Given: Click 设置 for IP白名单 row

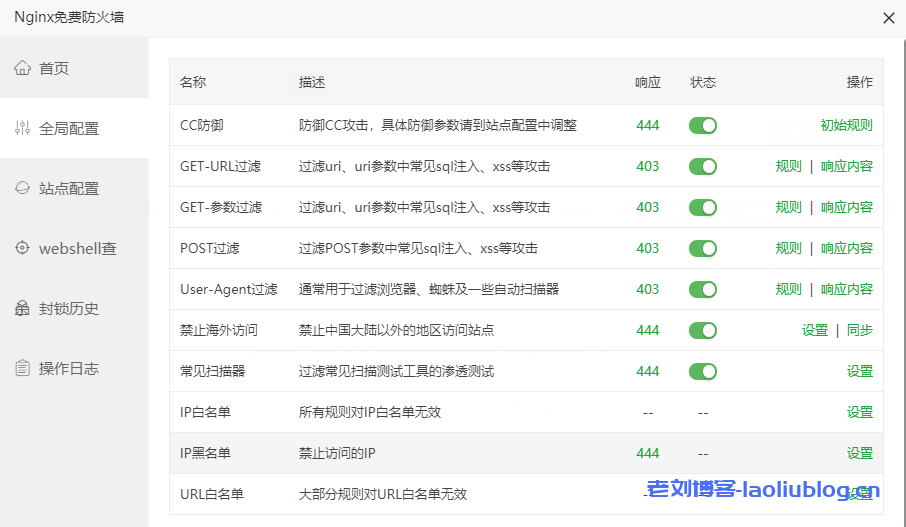Looking at the screenshot, I should (x=859, y=412).
